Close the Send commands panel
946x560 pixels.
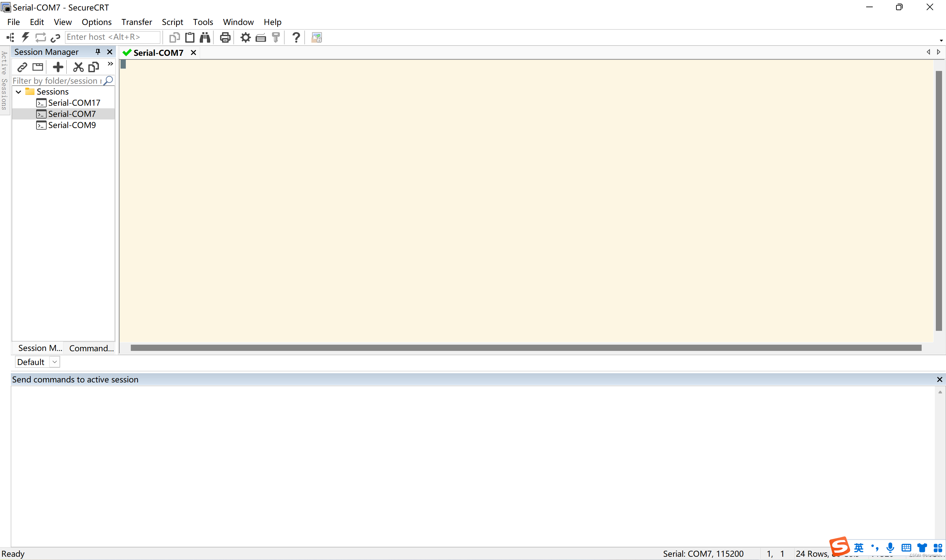[939, 379]
